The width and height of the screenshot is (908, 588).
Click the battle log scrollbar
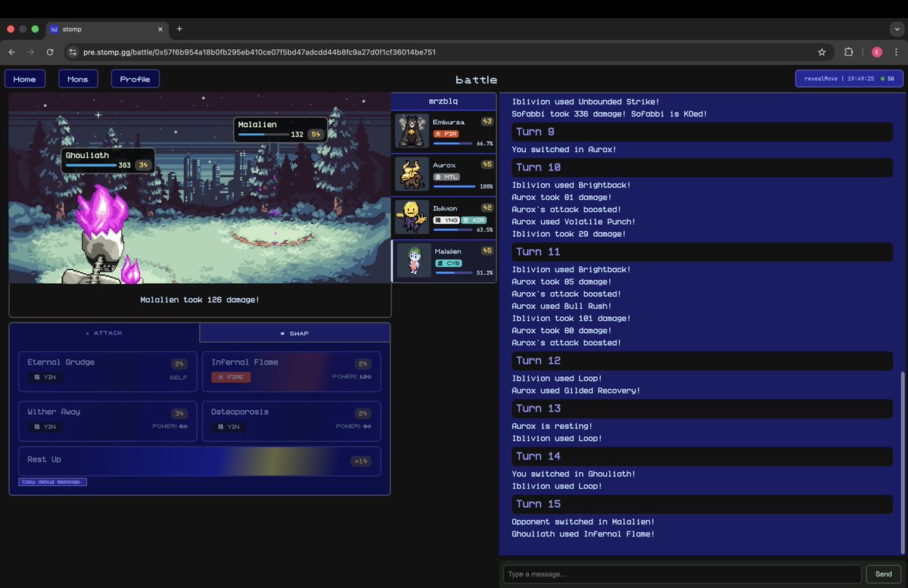[902, 462]
